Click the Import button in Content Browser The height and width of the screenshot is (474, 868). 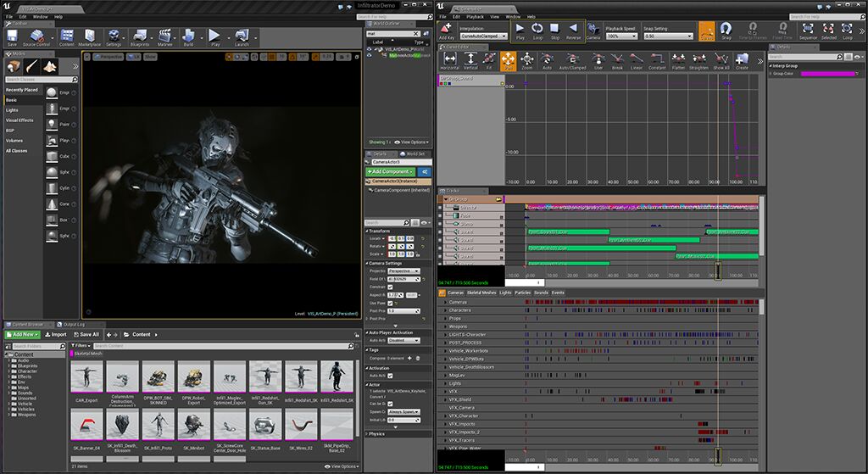55,334
